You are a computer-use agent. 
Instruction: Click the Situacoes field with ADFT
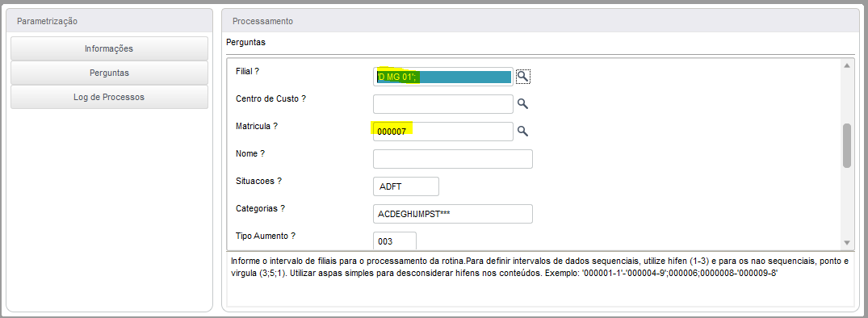pyautogui.click(x=406, y=186)
